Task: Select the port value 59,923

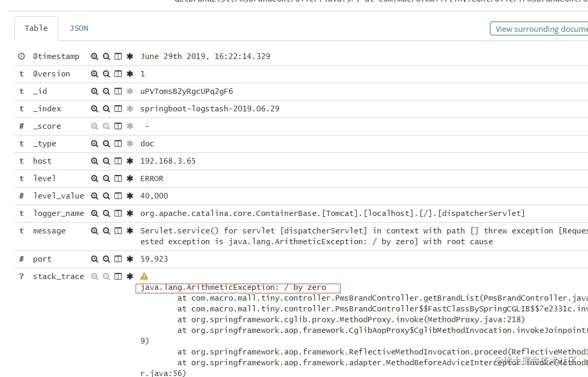Action: click(154, 259)
